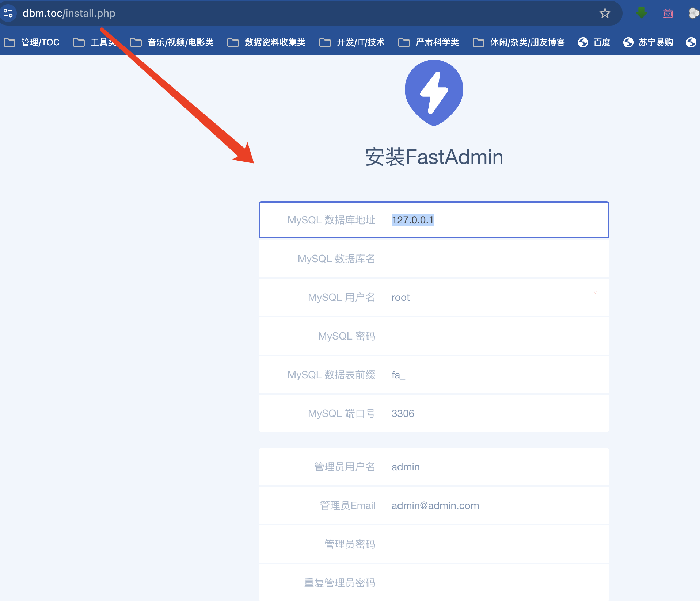Click the MySQL 端口号 field showing 3306
Image resolution: width=700 pixels, height=601 pixels.
[434, 413]
